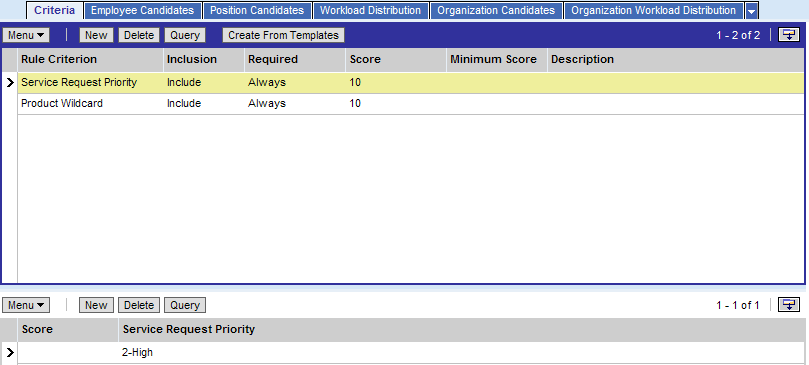Open the Position Candidates tab

point(257,10)
